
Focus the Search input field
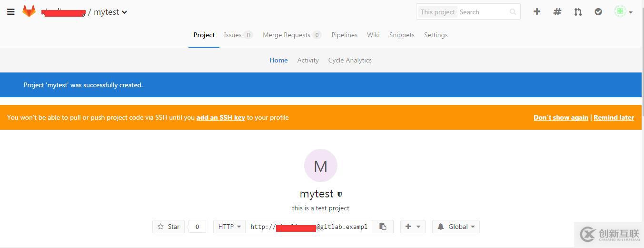tap(482, 12)
